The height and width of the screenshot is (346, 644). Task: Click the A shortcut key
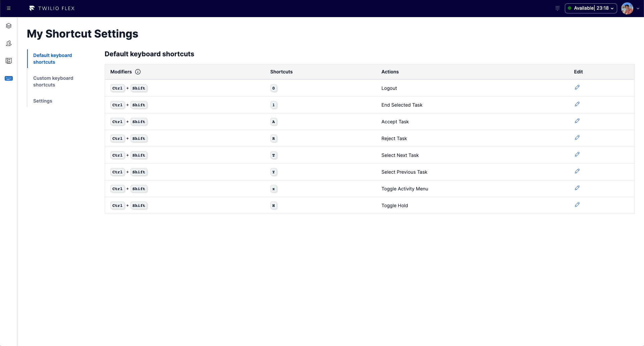pyautogui.click(x=274, y=122)
